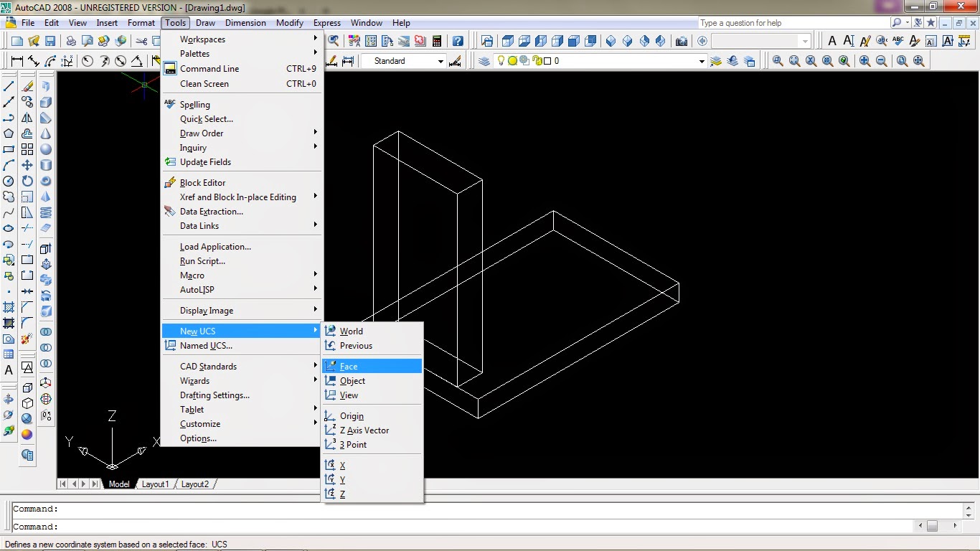Click the Layer Properties Manager icon

tap(484, 61)
